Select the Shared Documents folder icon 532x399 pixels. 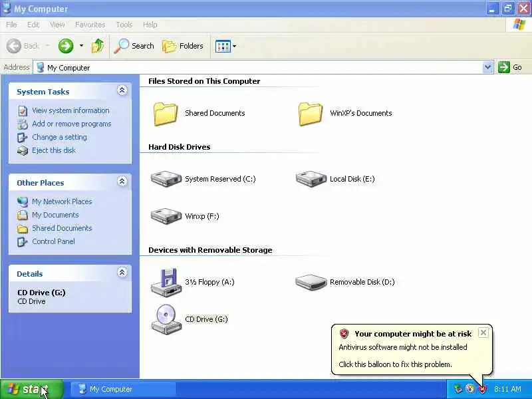[x=166, y=114]
